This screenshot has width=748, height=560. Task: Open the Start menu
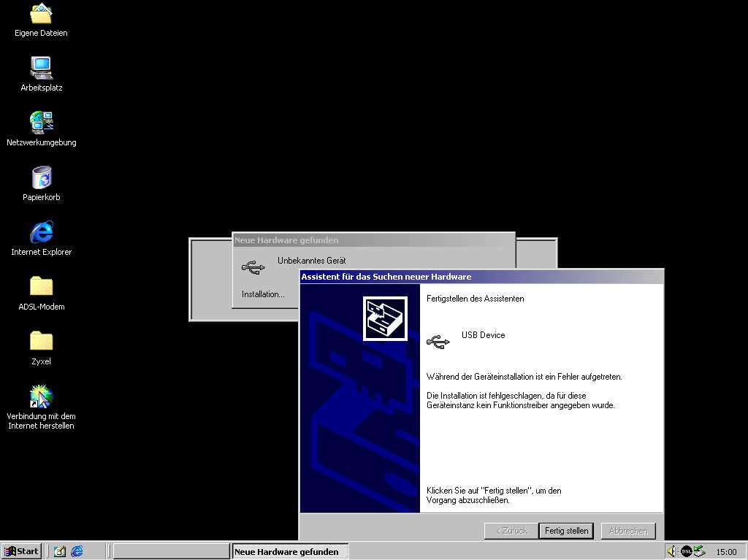(x=21, y=551)
